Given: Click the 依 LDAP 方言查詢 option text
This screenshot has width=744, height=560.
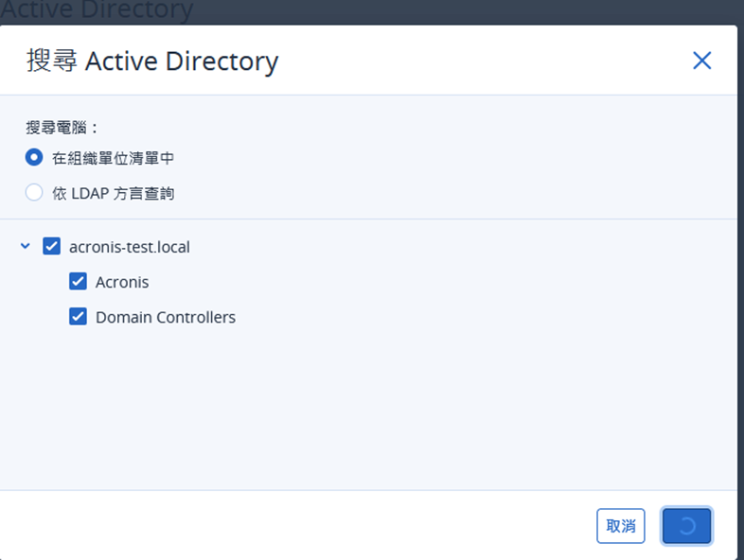Looking at the screenshot, I should click(114, 194).
